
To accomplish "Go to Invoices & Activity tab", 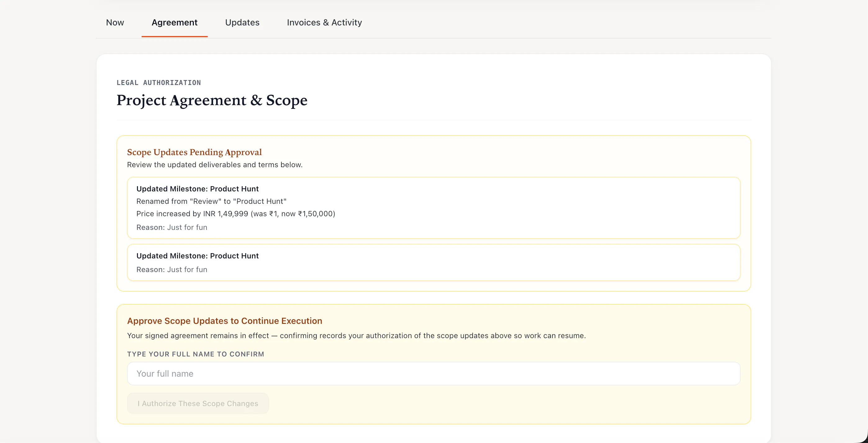I will point(325,23).
